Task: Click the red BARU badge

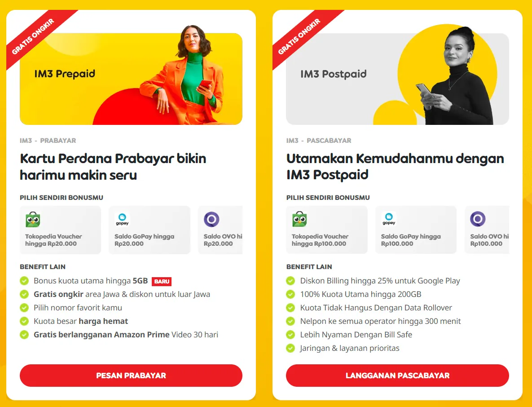Action: pos(162,281)
